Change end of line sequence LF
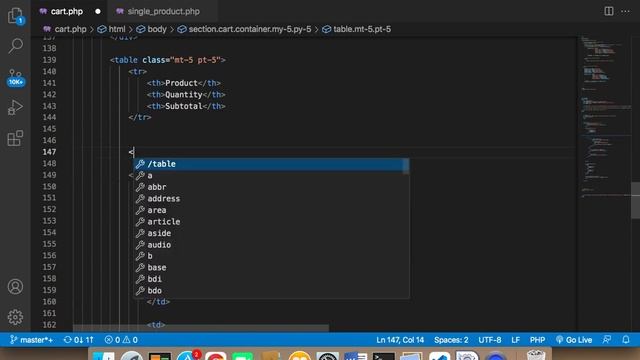640x360 pixels. pos(516,340)
